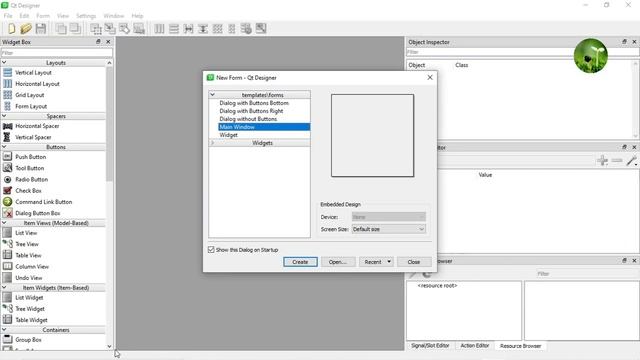Screen dimensions: 640x360
Task: Open the File menu
Action: (x=8, y=16)
